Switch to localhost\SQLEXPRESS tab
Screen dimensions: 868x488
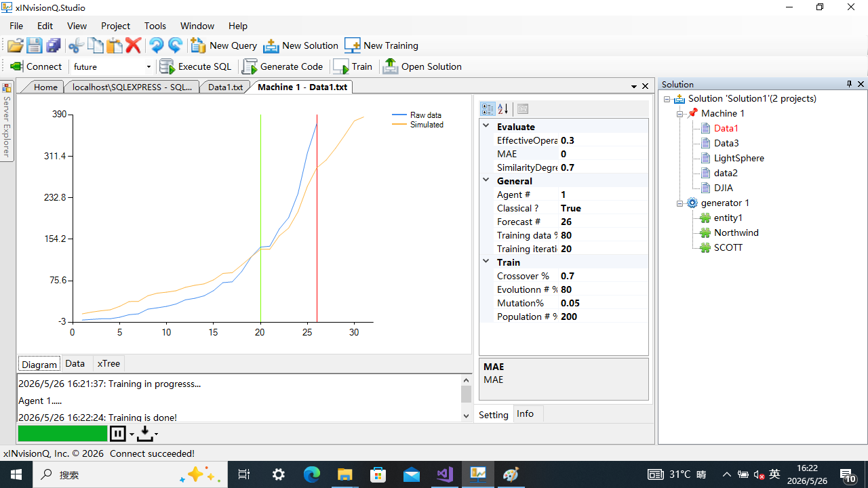click(132, 87)
